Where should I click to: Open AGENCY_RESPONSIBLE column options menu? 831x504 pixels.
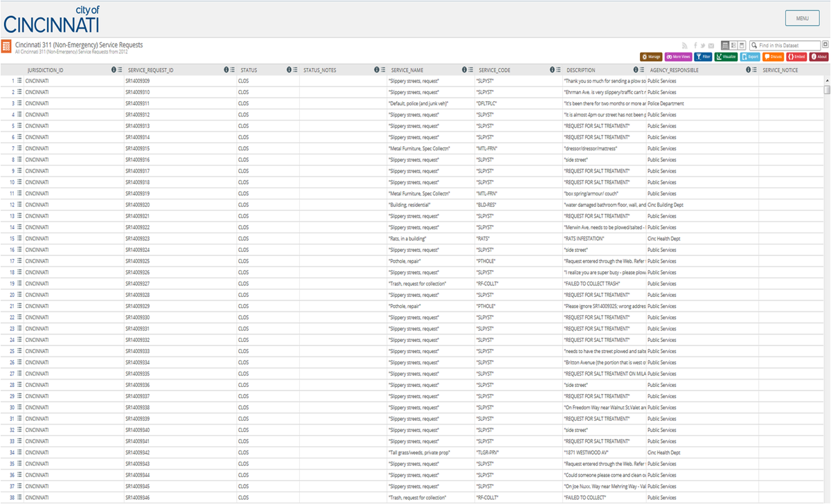pyautogui.click(x=754, y=70)
